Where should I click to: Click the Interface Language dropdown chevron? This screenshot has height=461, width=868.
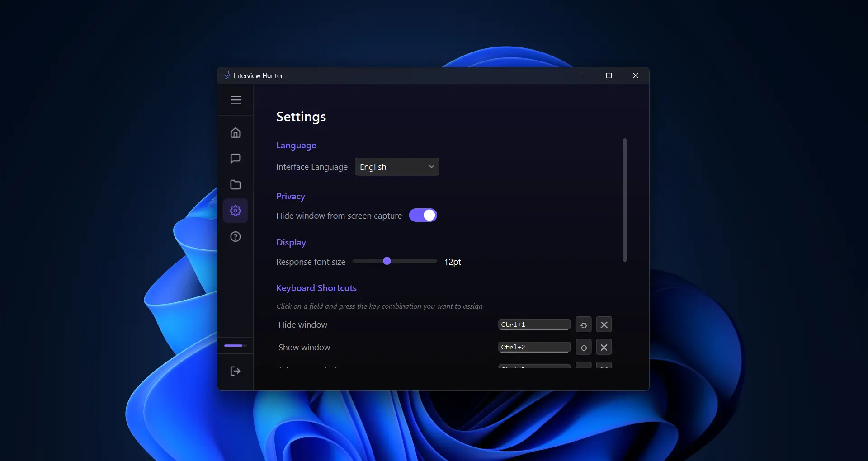431,166
